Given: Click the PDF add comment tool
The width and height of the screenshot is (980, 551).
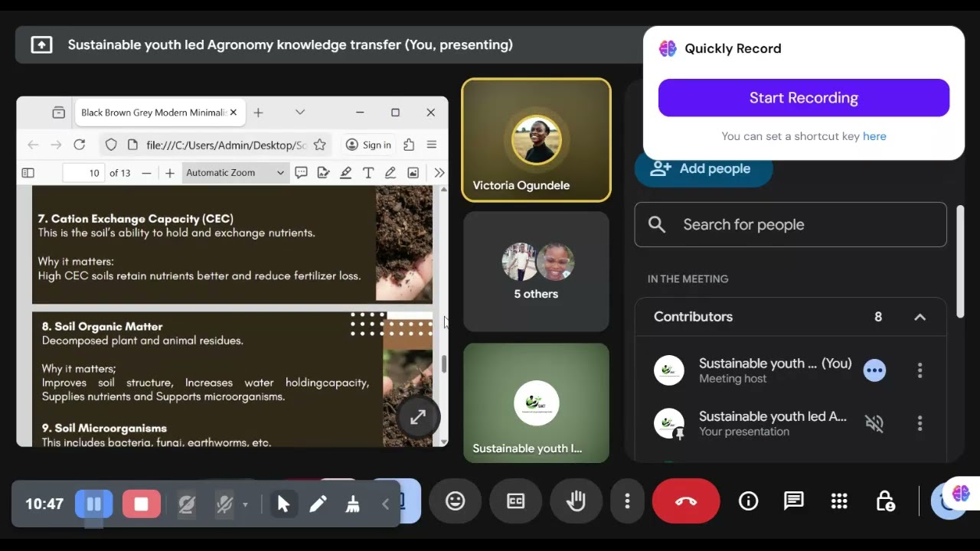Looking at the screenshot, I should click(x=301, y=173).
